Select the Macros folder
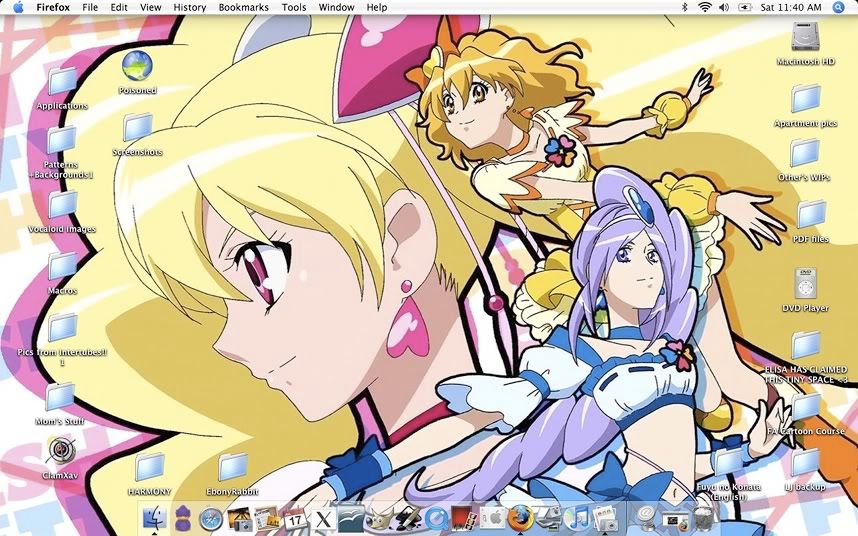The height and width of the screenshot is (536, 858). click(62, 273)
